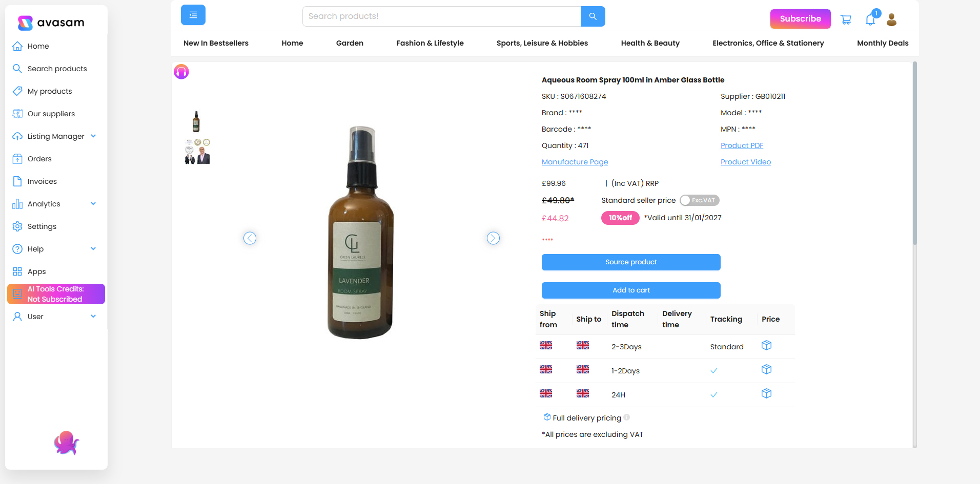Click the blue category filter icon

pos(193,15)
